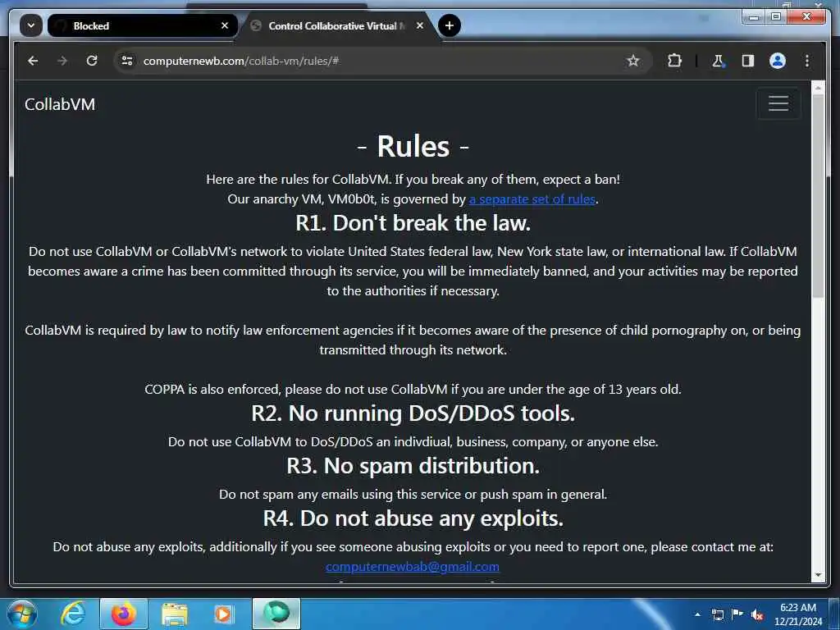Click the scrollbar up arrow

(x=818, y=88)
